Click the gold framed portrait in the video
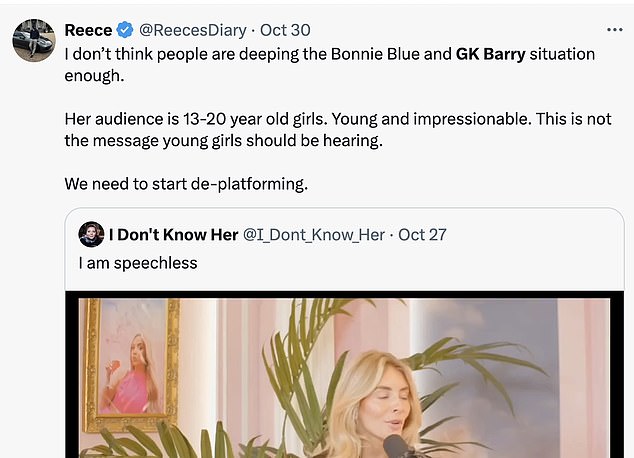The height and width of the screenshot is (458, 634). click(x=131, y=363)
